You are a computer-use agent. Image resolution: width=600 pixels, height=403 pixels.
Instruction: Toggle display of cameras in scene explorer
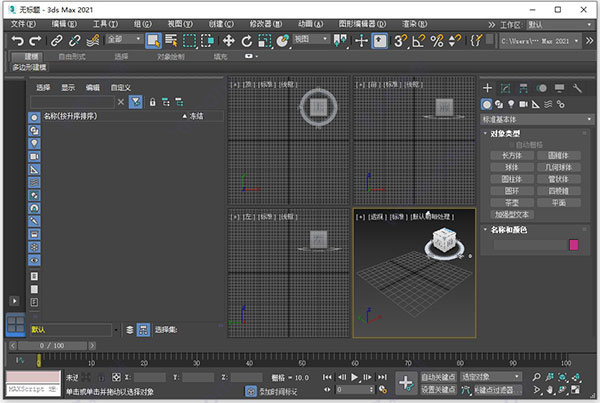34,157
